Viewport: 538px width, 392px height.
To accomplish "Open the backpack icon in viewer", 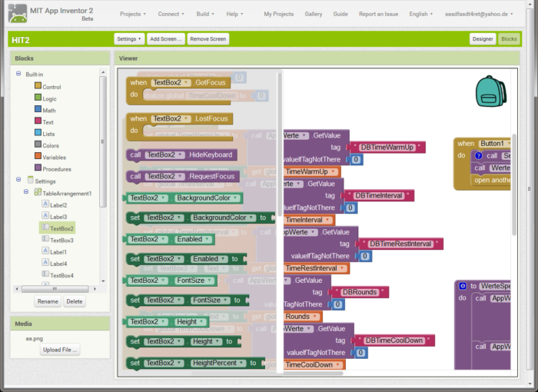I will click(490, 91).
